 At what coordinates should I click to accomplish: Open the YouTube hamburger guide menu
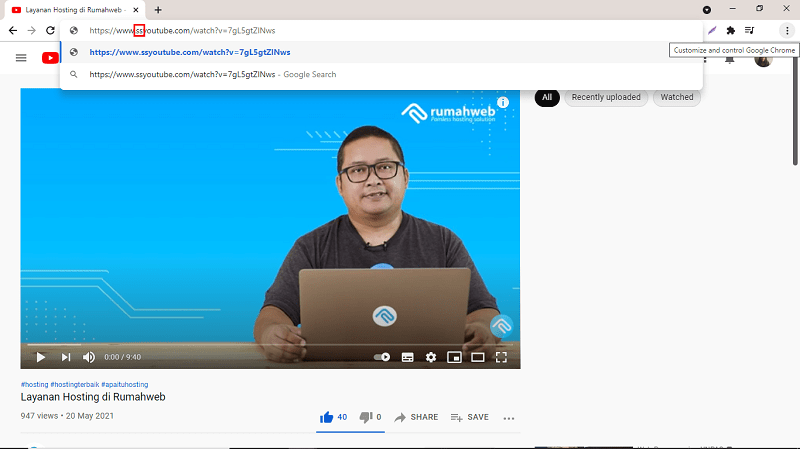tap(21, 58)
